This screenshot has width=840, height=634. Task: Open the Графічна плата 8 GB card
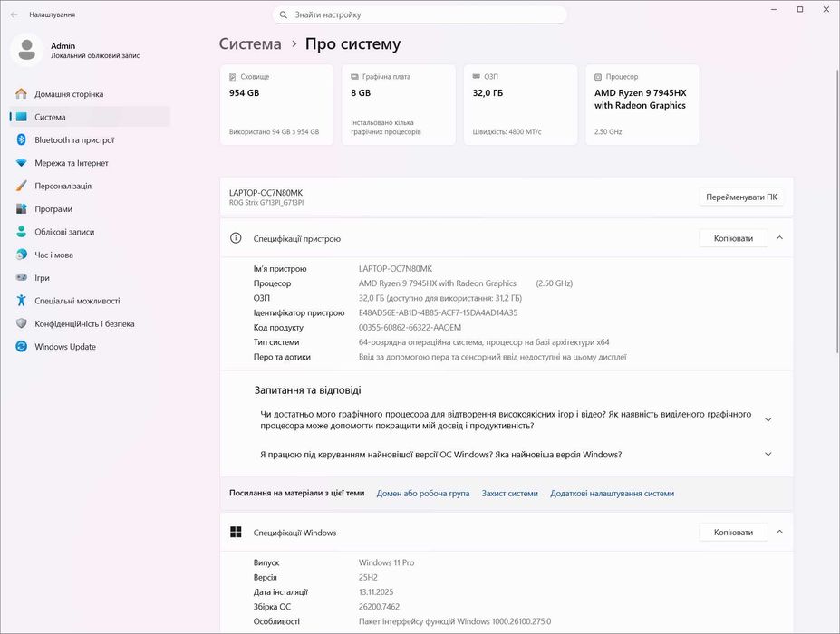pos(399,105)
